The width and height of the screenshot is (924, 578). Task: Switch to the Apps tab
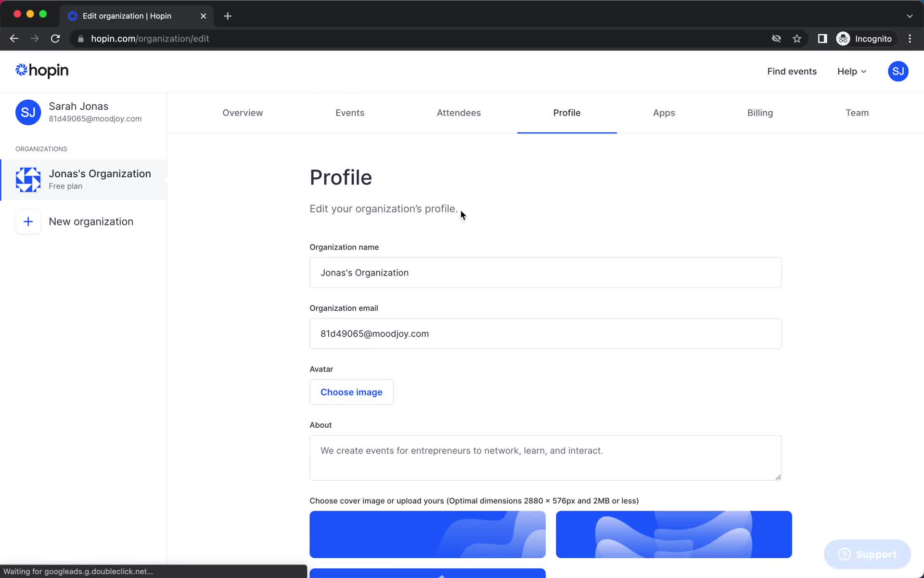[x=664, y=113]
